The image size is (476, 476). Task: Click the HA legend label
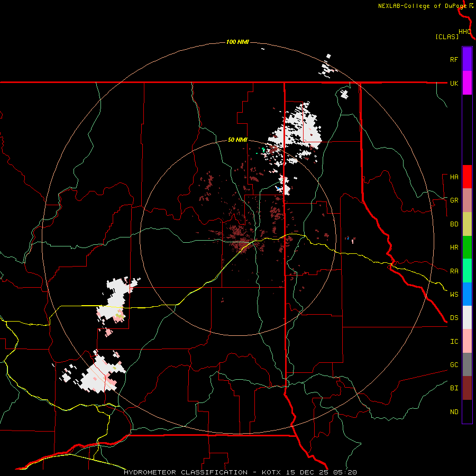click(x=454, y=177)
